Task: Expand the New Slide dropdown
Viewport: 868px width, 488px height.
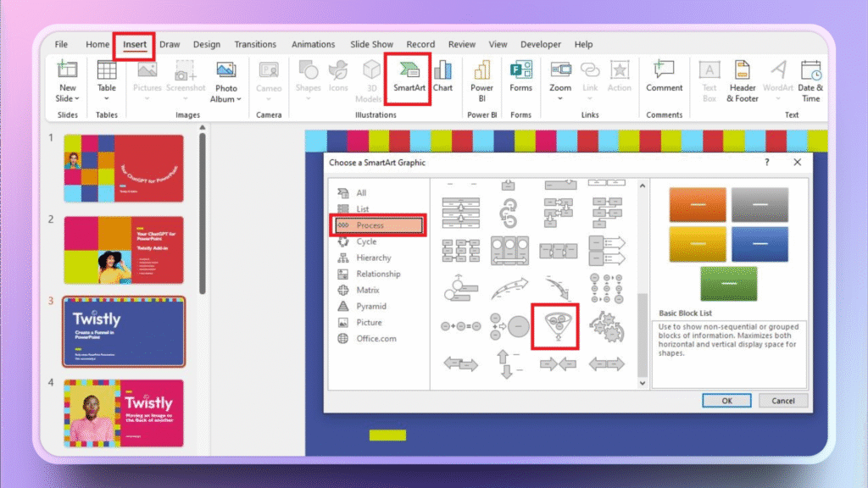Action: pyautogui.click(x=67, y=98)
